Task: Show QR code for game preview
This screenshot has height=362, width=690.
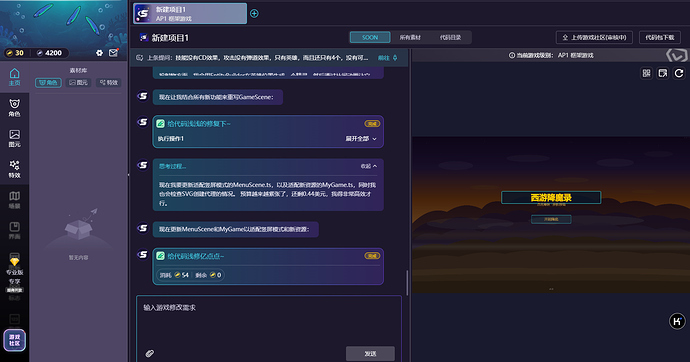Action: tap(646, 73)
